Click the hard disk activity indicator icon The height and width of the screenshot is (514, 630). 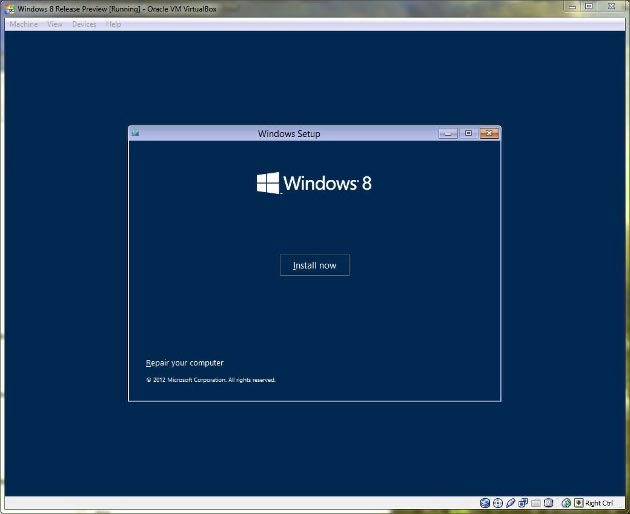[485, 503]
